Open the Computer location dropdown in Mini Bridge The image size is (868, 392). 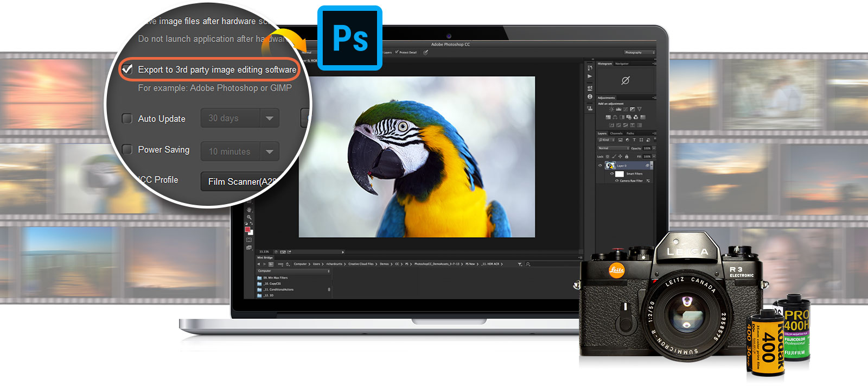pyautogui.click(x=293, y=271)
